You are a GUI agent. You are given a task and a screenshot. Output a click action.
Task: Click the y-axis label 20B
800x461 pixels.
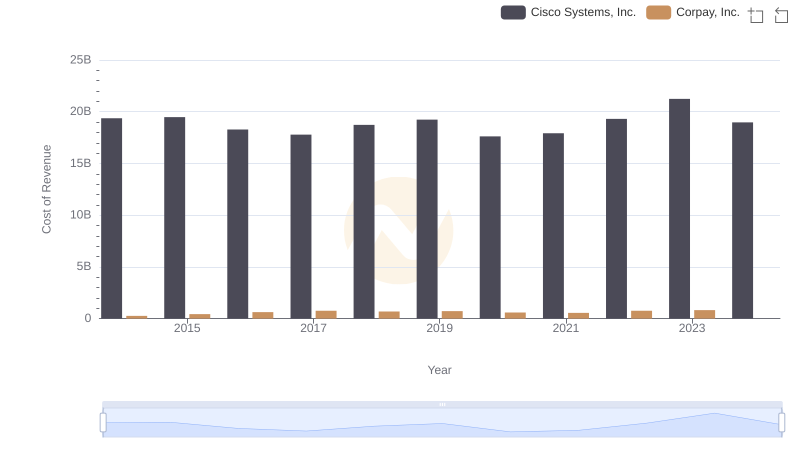[x=81, y=111]
